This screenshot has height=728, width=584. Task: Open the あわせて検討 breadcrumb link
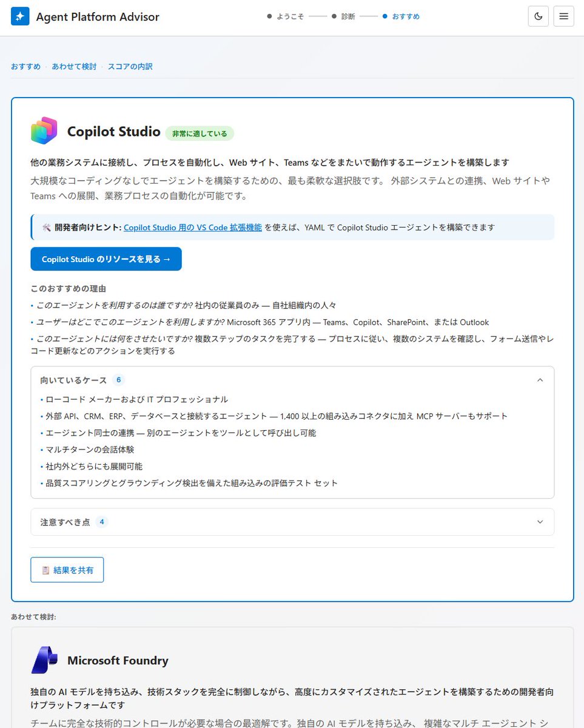(x=73, y=66)
